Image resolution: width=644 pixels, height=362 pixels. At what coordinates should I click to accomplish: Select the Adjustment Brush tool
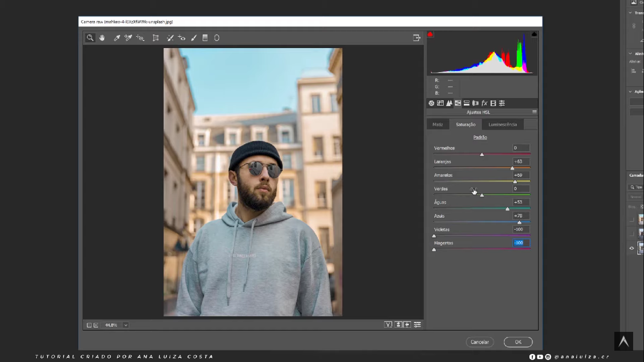(194, 38)
